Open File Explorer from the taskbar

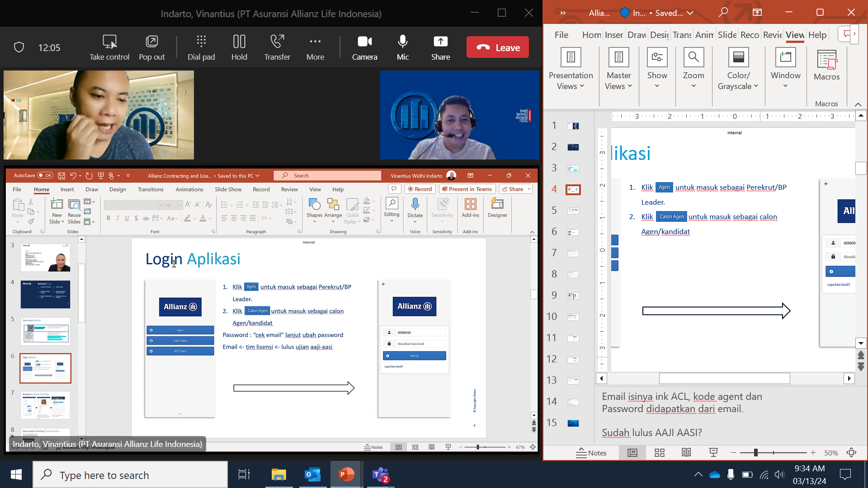coord(278,474)
